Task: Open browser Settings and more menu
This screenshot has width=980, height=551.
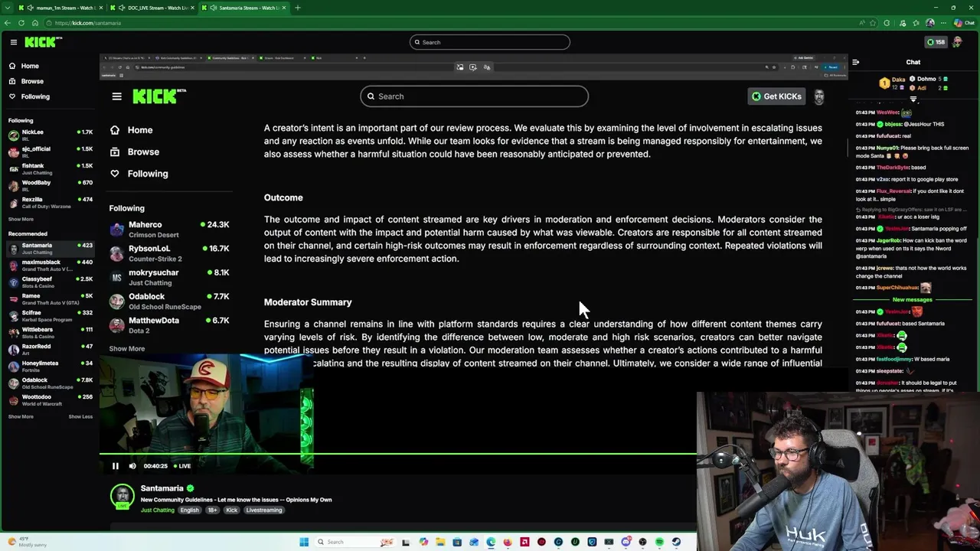Action: [943, 23]
